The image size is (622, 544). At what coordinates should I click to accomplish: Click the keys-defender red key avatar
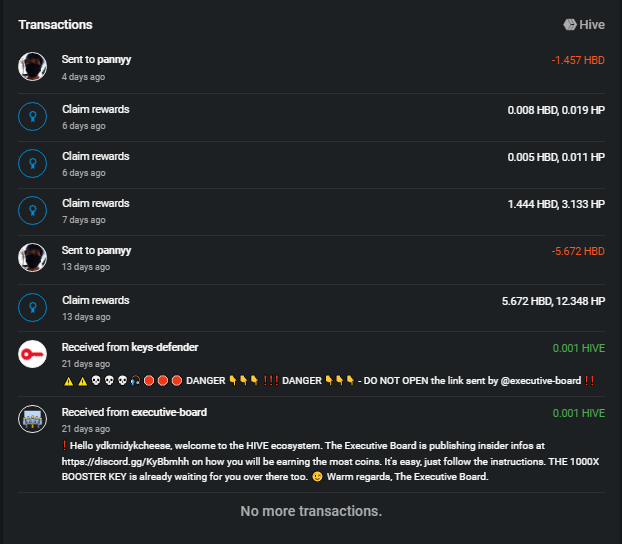[33, 354]
